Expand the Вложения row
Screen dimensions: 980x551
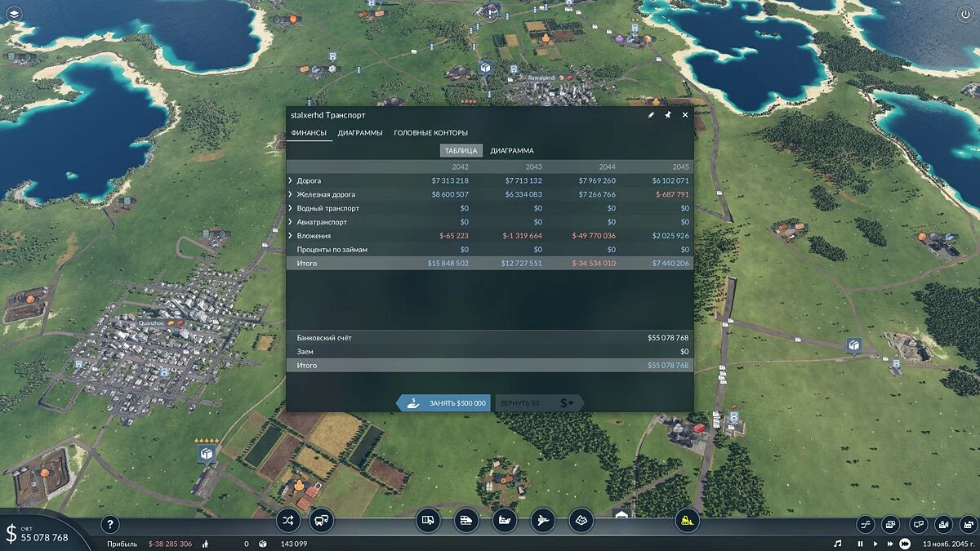(290, 236)
